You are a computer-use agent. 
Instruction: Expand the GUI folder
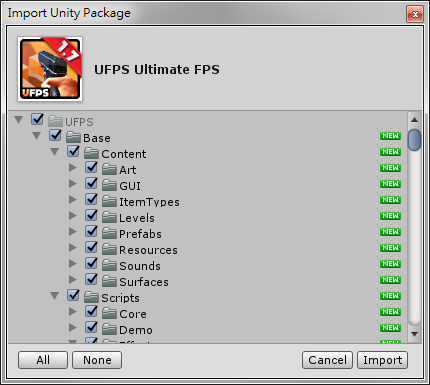pyautogui.click(x=73, y=183)
